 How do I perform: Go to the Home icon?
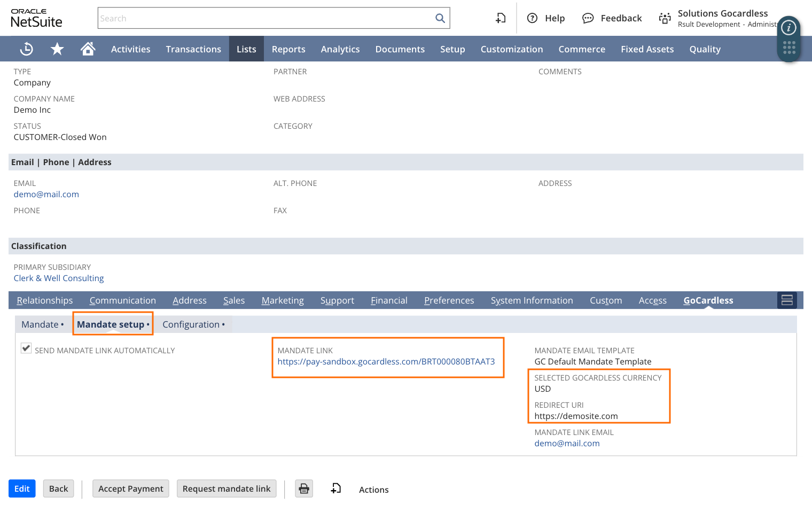tap(88, 49)
